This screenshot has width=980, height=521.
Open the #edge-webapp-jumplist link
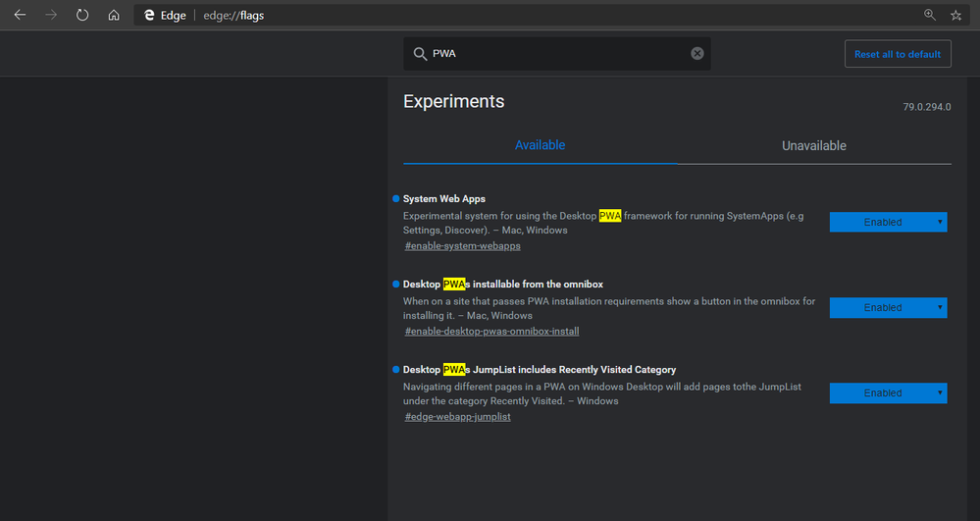point(457,417)
